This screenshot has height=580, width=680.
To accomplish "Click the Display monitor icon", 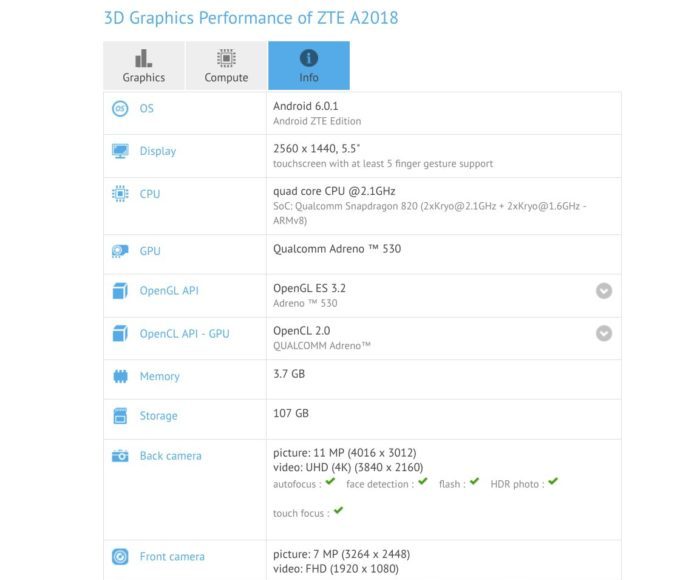I will [x=120, y=151].
